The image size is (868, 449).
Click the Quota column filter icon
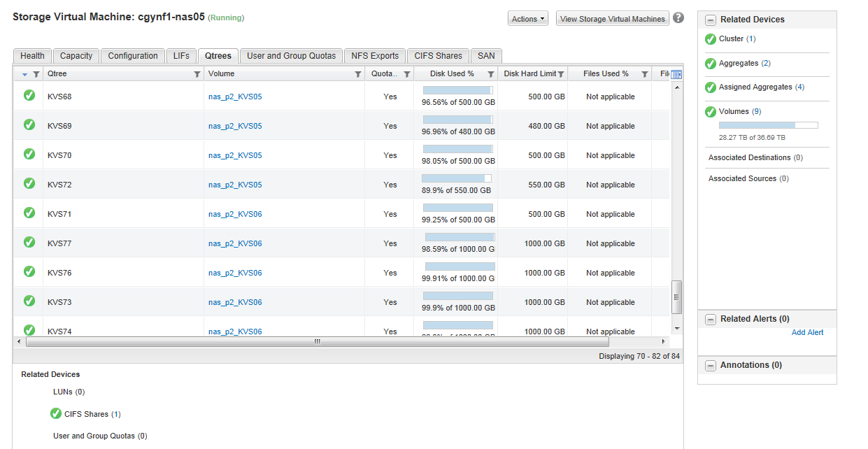pyautogui.click(x=407, y=74)
